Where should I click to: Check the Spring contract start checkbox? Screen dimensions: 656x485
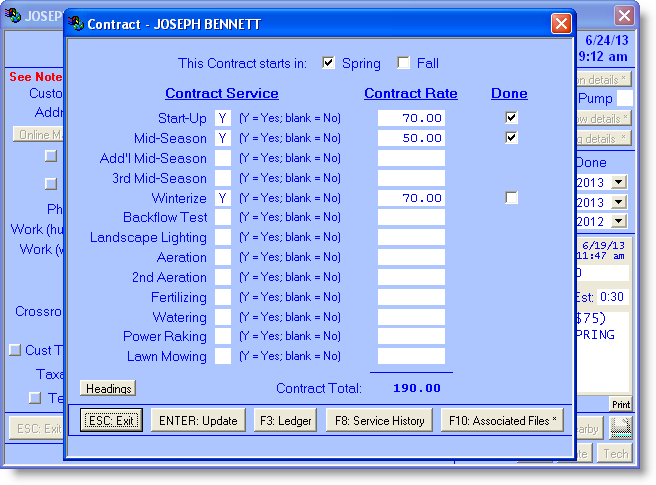point(328,63)
